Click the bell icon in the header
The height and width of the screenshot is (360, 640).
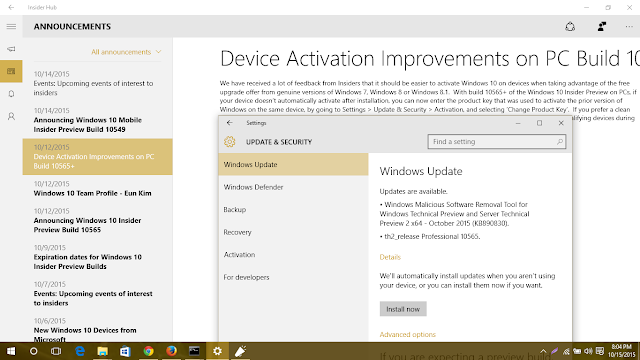coord(570,27)
